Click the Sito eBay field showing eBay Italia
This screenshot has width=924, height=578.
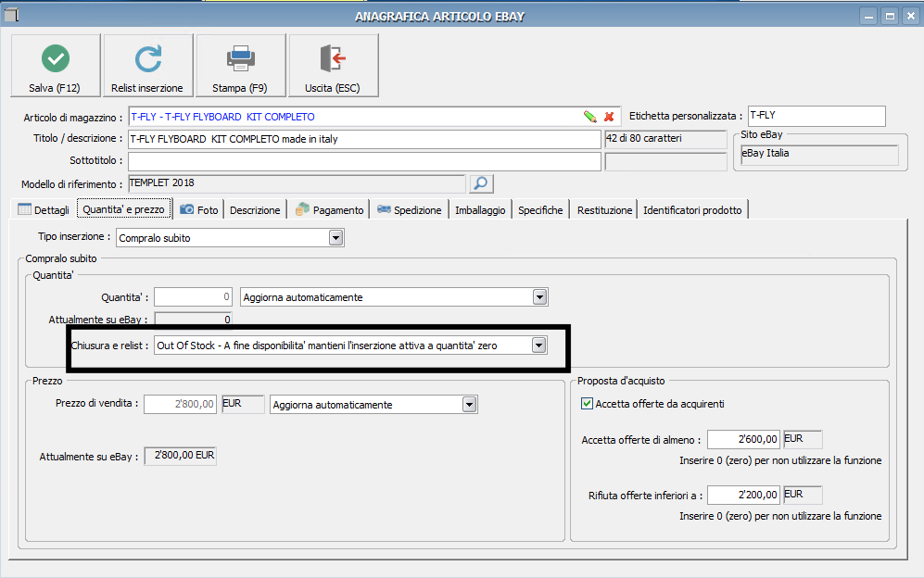[819, 155]
